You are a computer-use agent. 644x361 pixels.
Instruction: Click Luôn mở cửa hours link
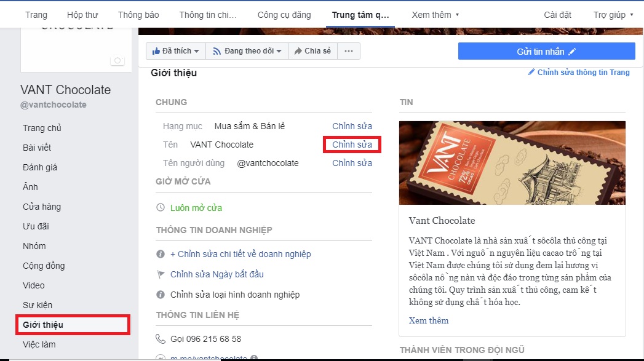click(x=196, y=208)
